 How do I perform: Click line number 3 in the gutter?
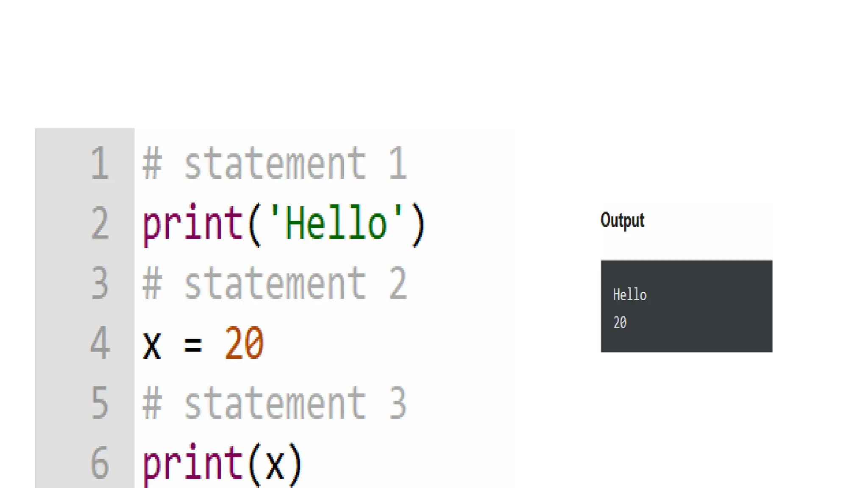coord(100,283)
